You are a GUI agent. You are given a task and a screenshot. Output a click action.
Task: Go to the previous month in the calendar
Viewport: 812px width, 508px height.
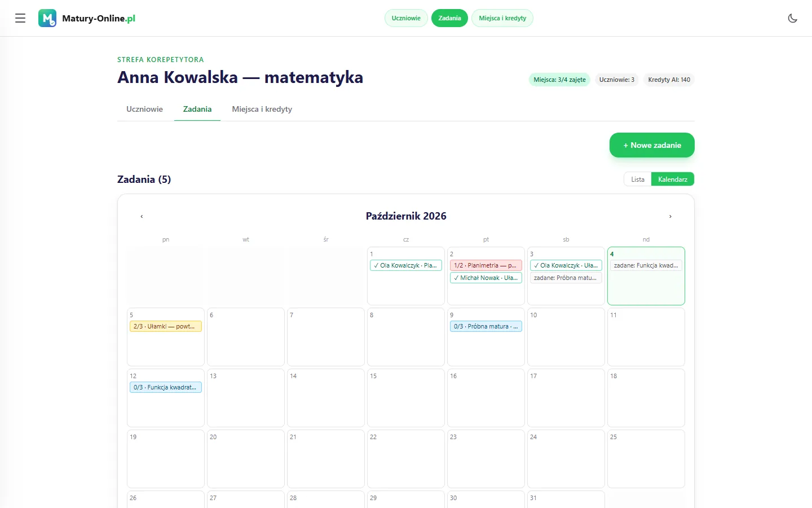tap(142, 216)
